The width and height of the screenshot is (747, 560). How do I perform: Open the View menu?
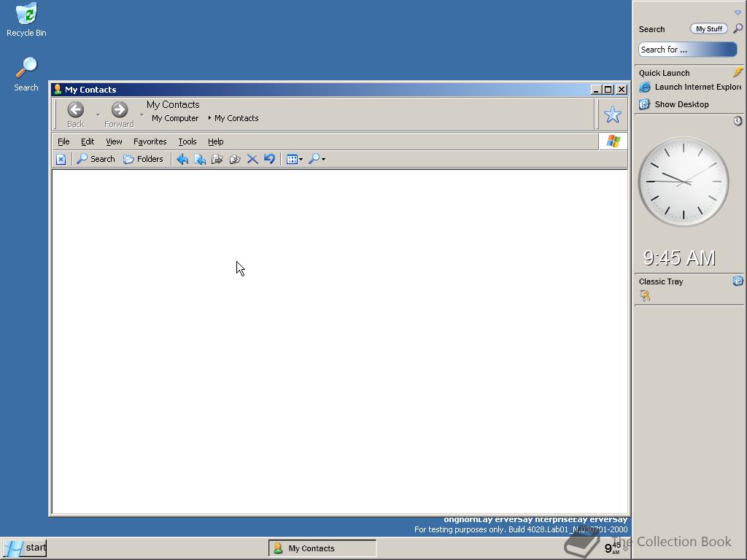click(114, 141)
